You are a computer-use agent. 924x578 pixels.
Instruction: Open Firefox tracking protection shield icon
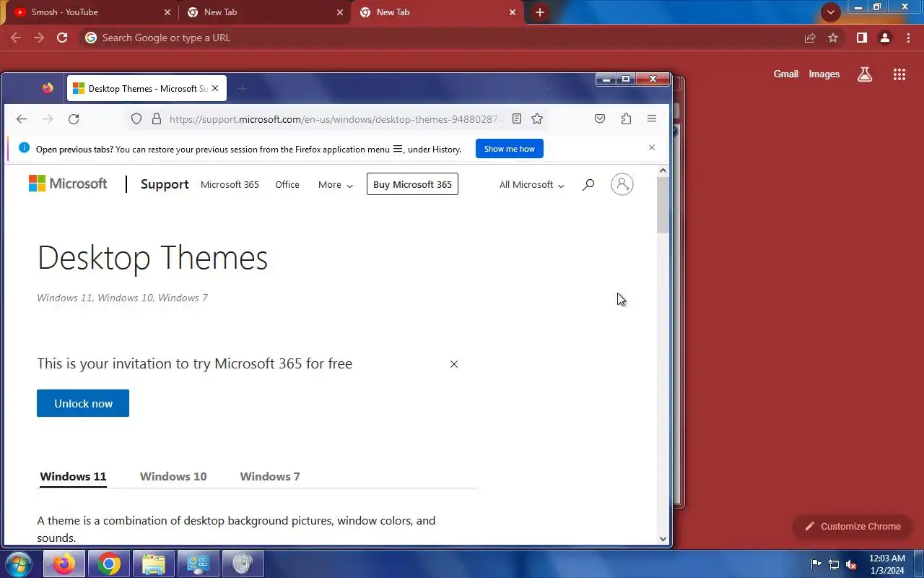[136, 119]
